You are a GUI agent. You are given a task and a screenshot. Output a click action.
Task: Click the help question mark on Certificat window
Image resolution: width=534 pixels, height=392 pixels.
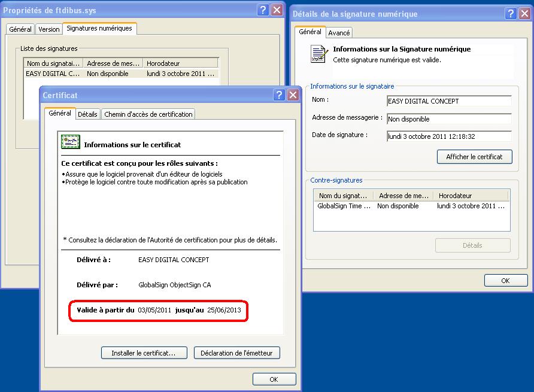coord(279,95)
